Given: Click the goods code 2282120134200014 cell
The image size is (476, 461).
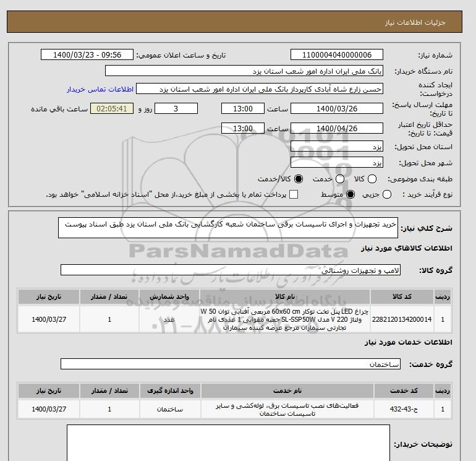Looking at the screenshot, I should pyautogui.click(x=402, y=319).
